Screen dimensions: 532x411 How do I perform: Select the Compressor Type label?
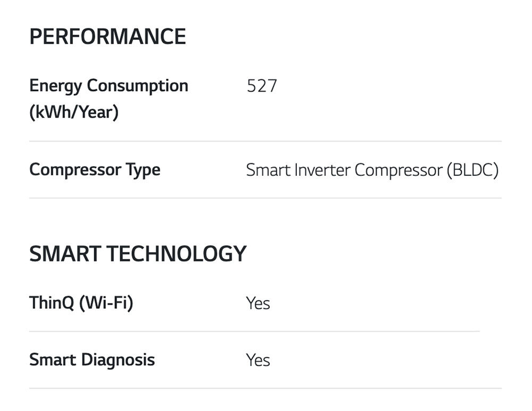coord(95,170)
